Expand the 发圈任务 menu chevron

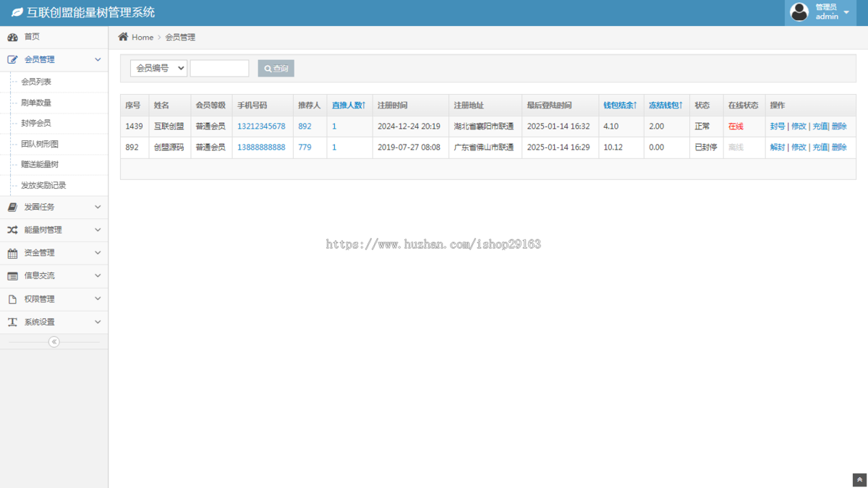click(98, 207)
